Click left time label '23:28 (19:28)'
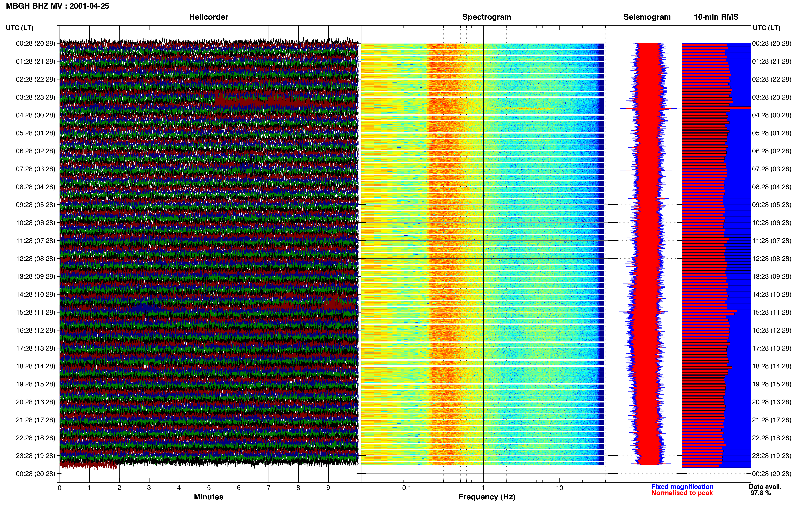Image resolution: width=812 pixels, height=508 pixels. coord(36,456)
